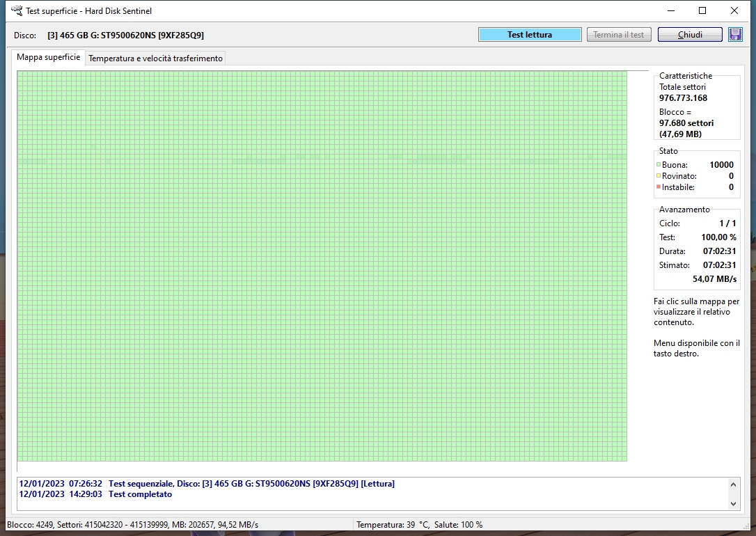Screen dimensions: 756x536
Task: Click the status bar Temperatura 39 °C text
Action: pos(393,524)
